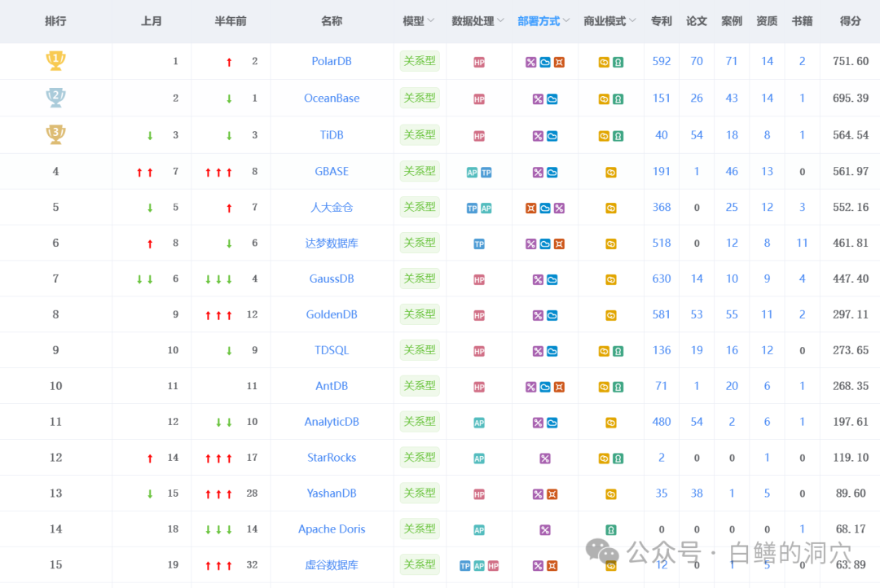Viewport: 880px width, 588px height.
Task: Click the TP badge in the 达梦数据库 row
Action: pyautogui.click(x=479, y=244)
